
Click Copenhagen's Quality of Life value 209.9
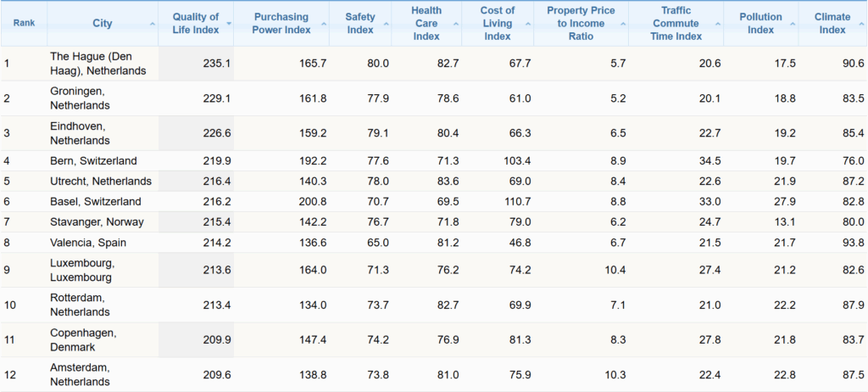click(214, 339)
